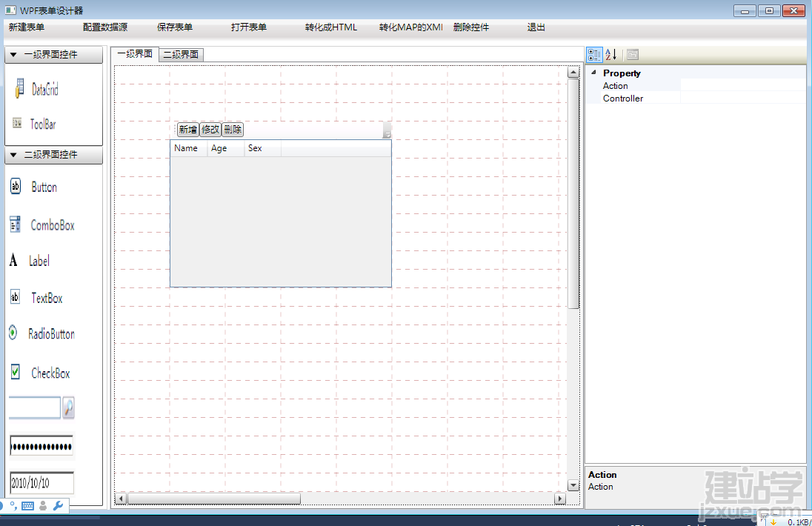This screenshot has height=526, width=812.
Task: Click the Sex column header
Action: click(262, 148)
